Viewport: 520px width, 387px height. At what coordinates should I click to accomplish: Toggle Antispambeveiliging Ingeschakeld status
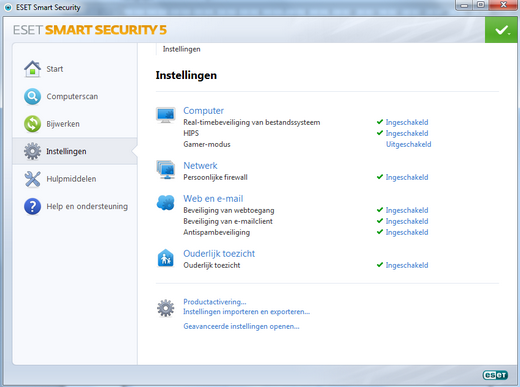407,232
